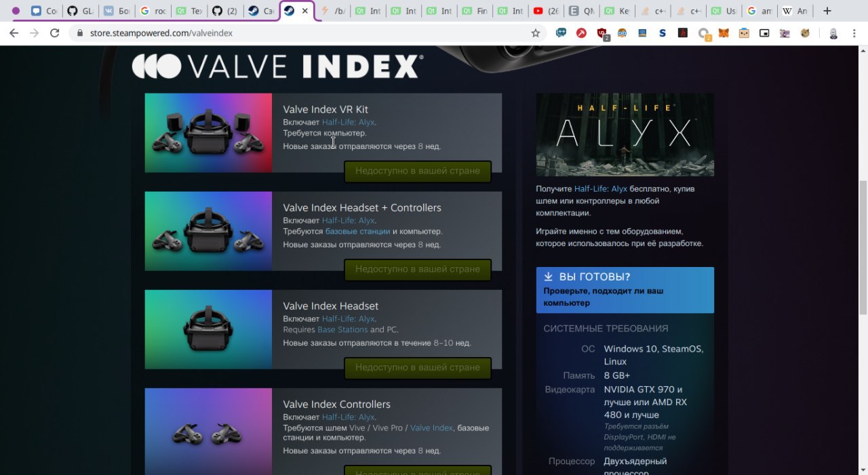Click the Headset + Controllers product image
This screenshot has width=868, height=475.
pyautogui.click(x=208, y=231)
